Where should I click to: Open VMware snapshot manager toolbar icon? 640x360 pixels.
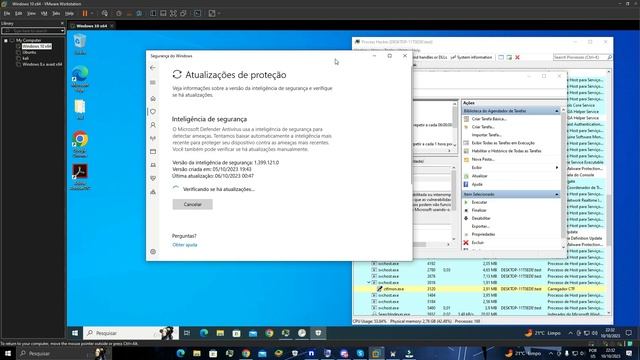(139, 13)
